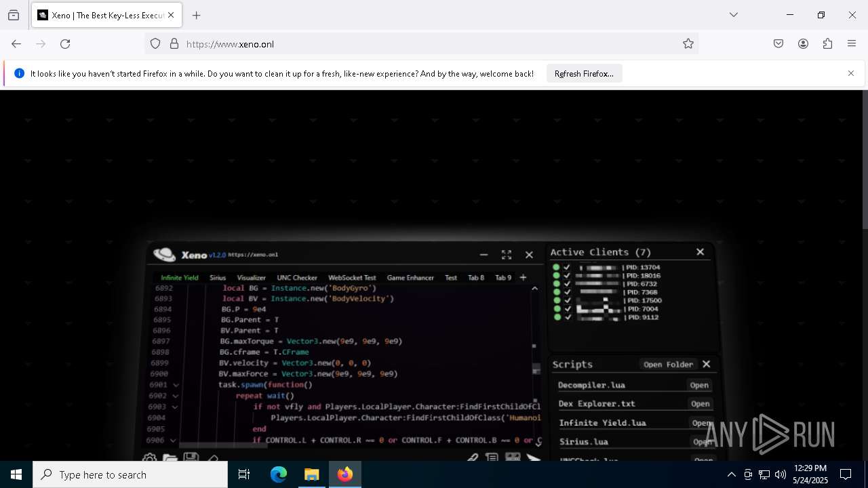
Task: Go back to the previous page
Action: (16, 44)
